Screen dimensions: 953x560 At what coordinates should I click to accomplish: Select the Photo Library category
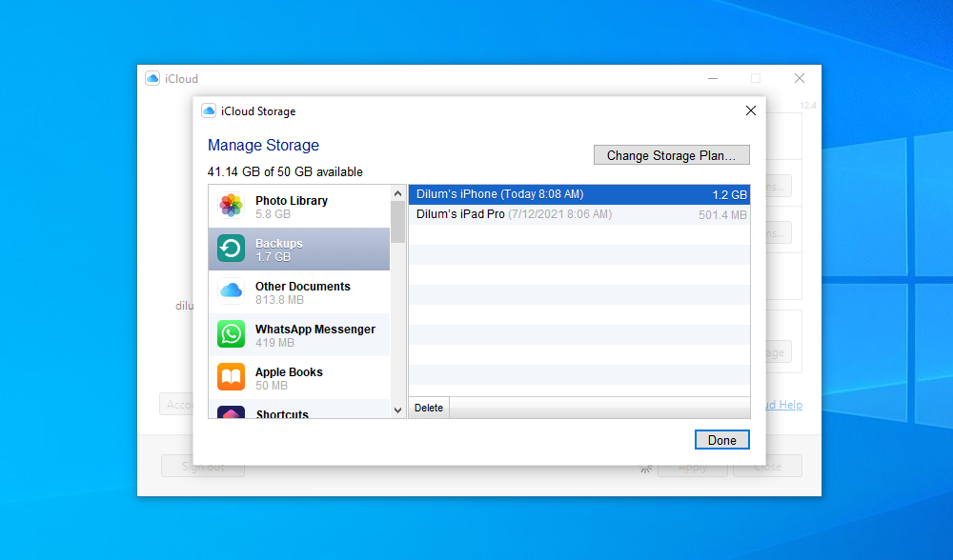[299, 207]
